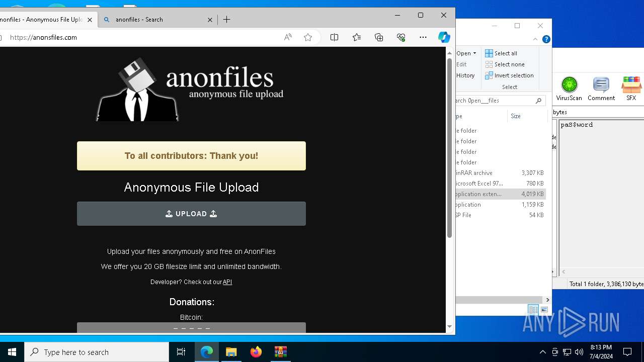Image resolution: width=644 pixels, height=362 pixels.
Task: Select the 4,019 KB application extension row
Action: pyautogui.click(x=500, y=194)
